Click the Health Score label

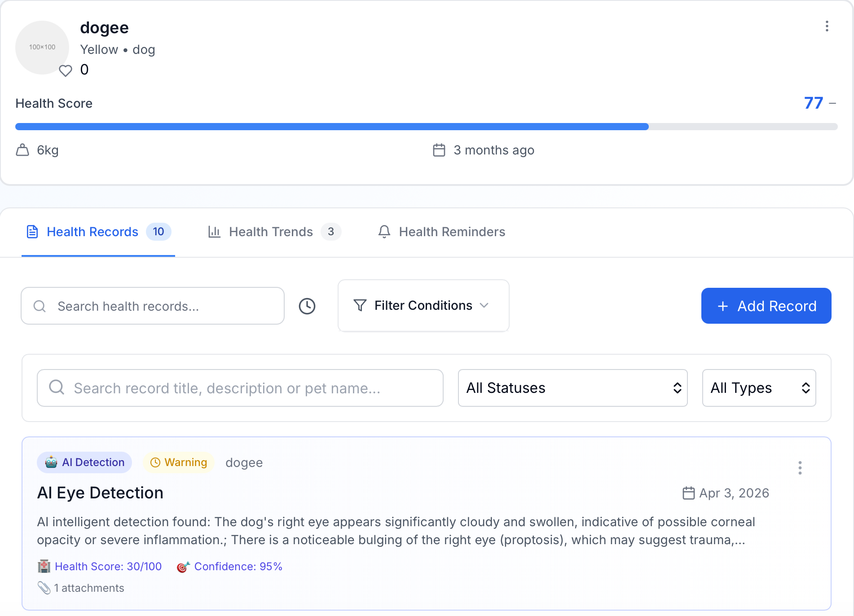[54, 103]
